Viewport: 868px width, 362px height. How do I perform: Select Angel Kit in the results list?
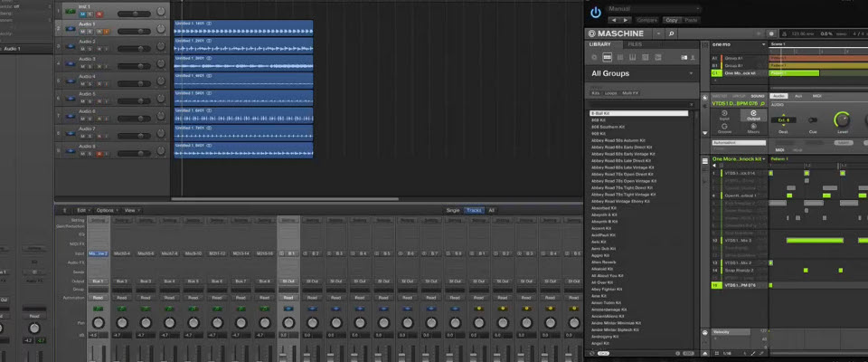(x=599, y=343)
